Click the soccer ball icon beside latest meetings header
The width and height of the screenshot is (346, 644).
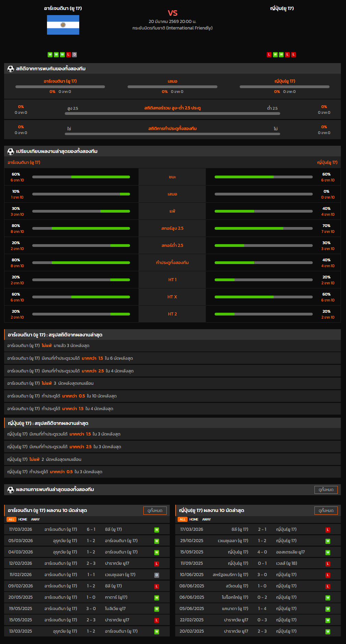pyautogui.click(x=11, y=490)
